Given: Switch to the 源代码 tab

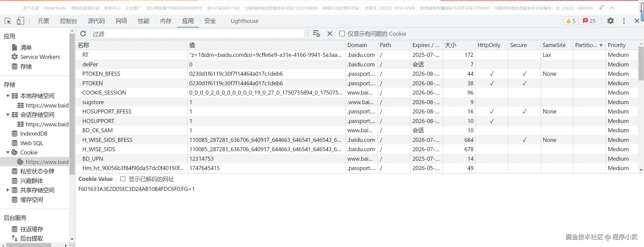Looking at the screenshot, I should point(96,21).
